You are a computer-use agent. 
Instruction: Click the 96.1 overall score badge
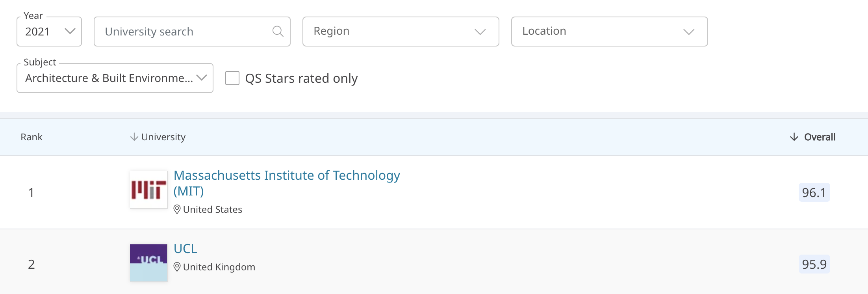pos(814,192)
